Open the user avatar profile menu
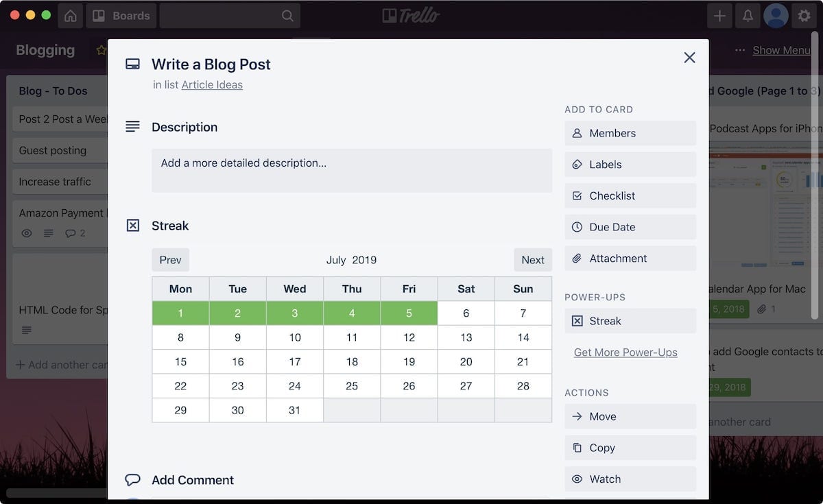This screenshot has width=823, height=504. pos(776,16)
